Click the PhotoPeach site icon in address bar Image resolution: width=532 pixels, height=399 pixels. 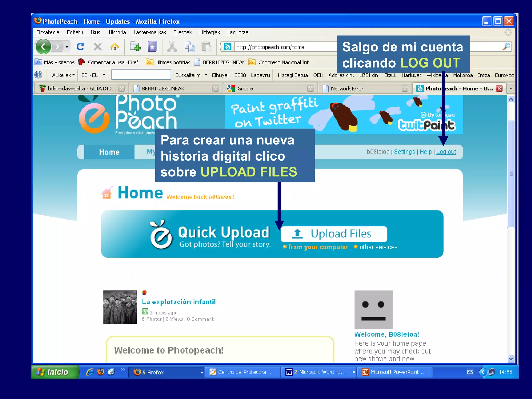(228, 47)
